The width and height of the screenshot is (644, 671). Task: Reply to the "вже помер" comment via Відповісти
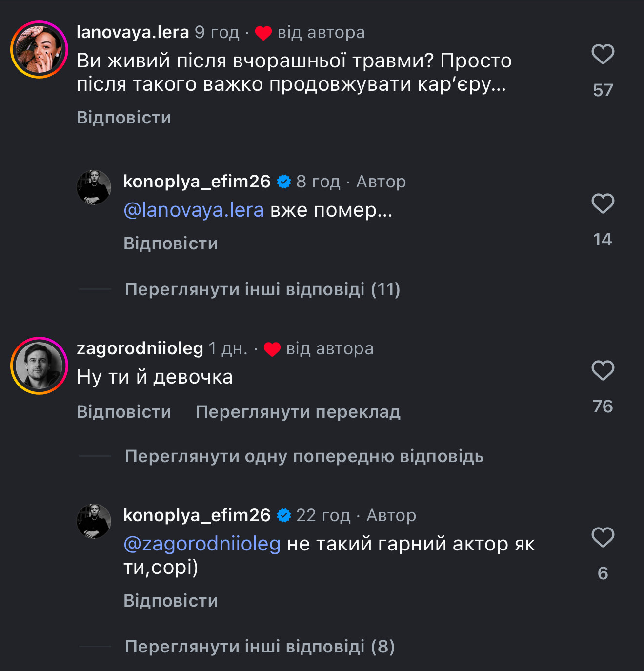click(x=171, y=244)
